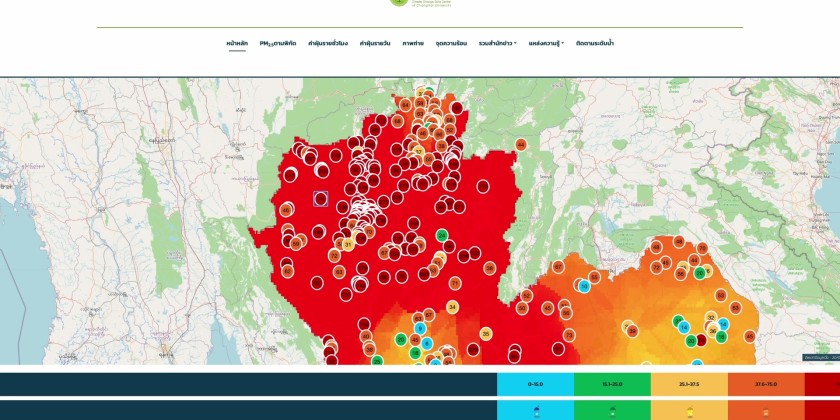Open the ค่าฝุ่นรายชั่วโมง page
This screenshot has width=840, height=420.
coord(328,44)
